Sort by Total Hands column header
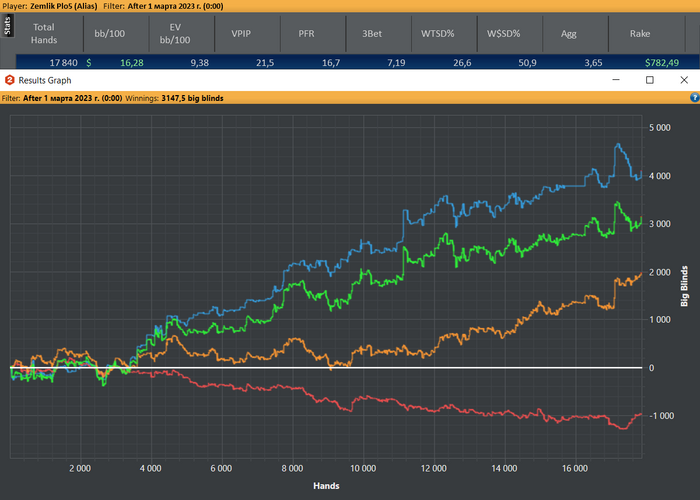700x500 pixels. (44, 33)
